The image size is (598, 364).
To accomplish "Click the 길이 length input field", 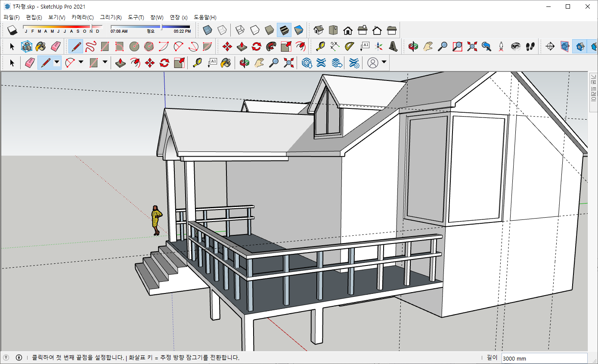I will tap(544, 358).
